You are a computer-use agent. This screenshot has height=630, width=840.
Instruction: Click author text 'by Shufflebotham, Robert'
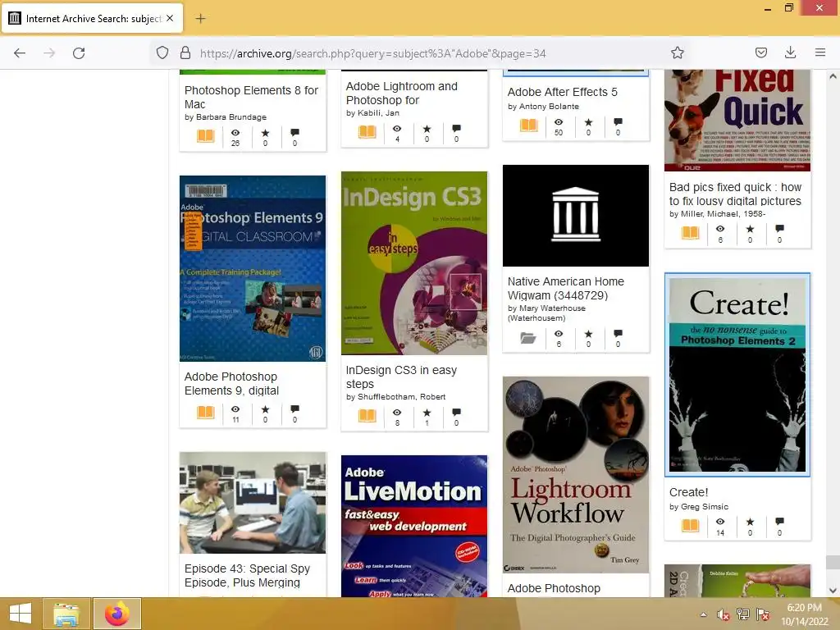(x=396, y=397)
